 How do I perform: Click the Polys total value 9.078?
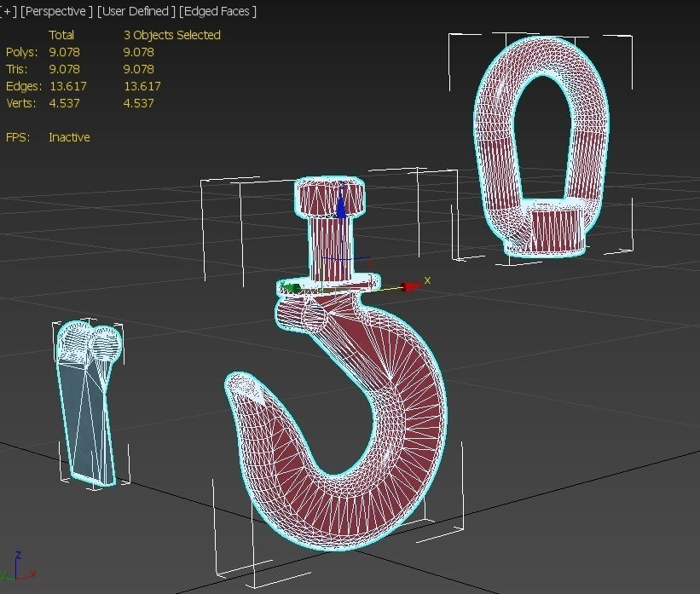point(64,52)
